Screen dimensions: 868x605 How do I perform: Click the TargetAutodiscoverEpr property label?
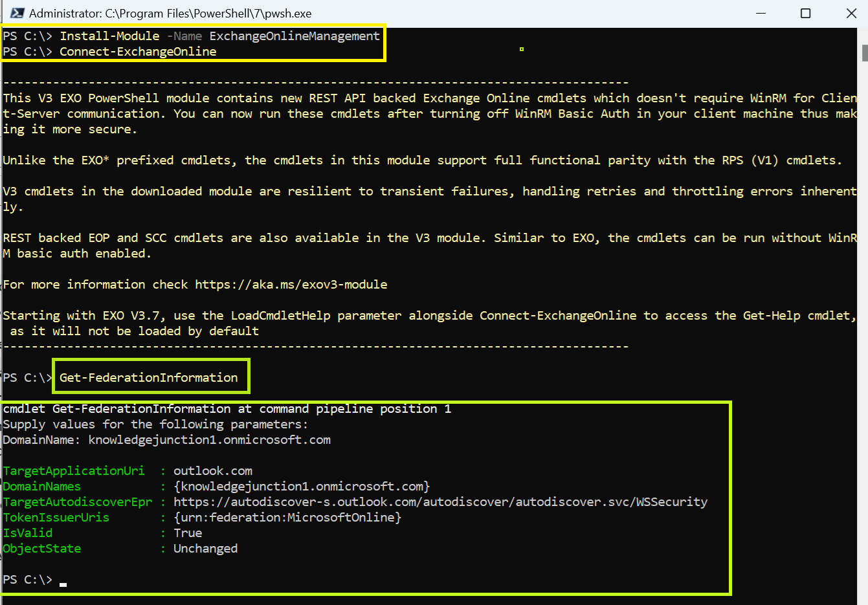[x=78, y=502]
